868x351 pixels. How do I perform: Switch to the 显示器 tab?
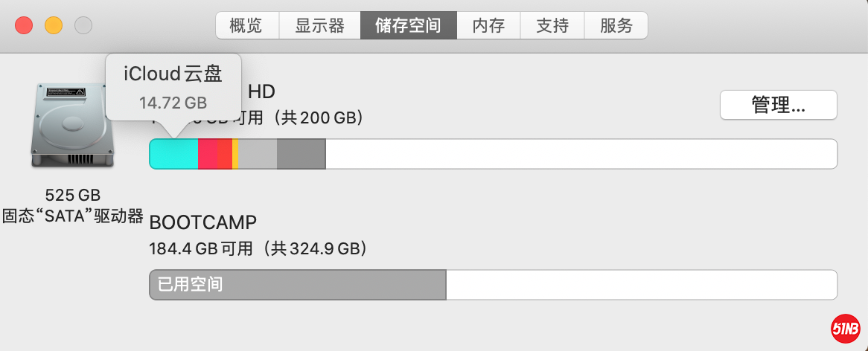click(x=319, y=26)
